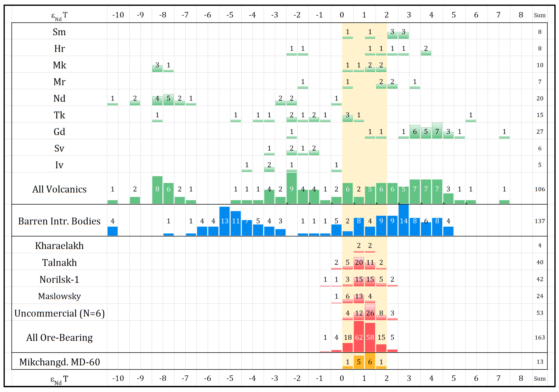This screenshot has height=392, width=559.
Task: Click the Talnakh row label
Action: tap(59, 263)
